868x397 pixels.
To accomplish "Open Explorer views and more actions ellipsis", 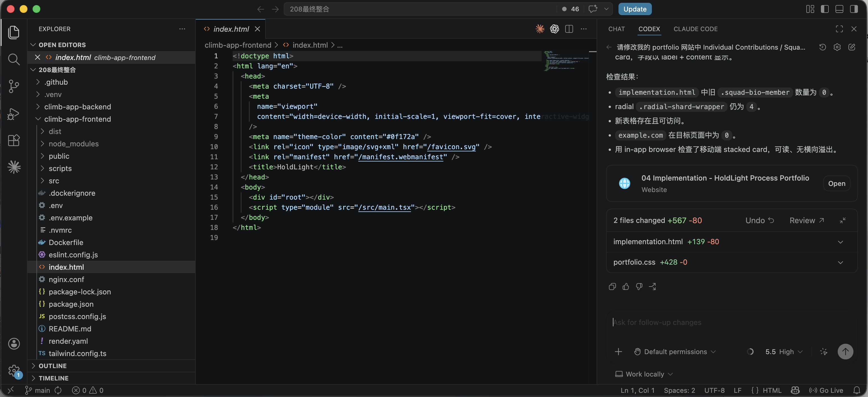I will (x=182, y=29).
